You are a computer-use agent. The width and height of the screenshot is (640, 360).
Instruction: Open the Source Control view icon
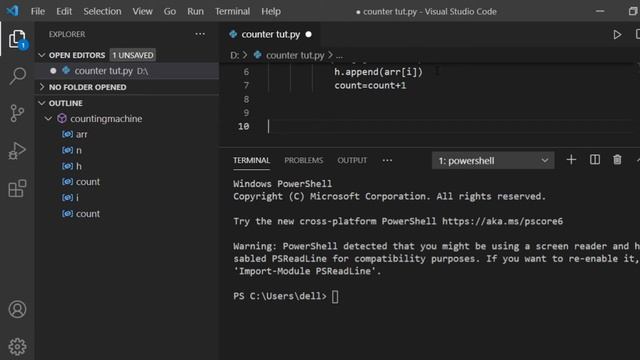[17, 113]
